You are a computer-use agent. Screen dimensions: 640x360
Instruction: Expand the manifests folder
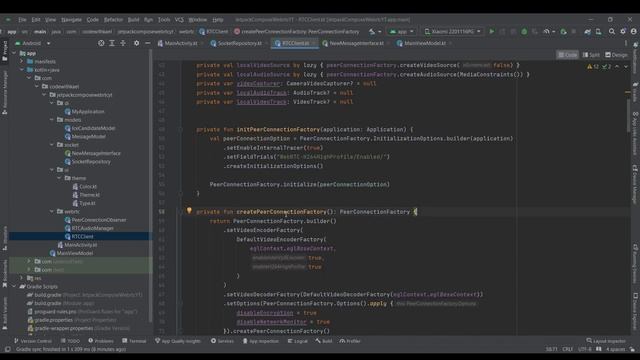(x=21, y=61)
